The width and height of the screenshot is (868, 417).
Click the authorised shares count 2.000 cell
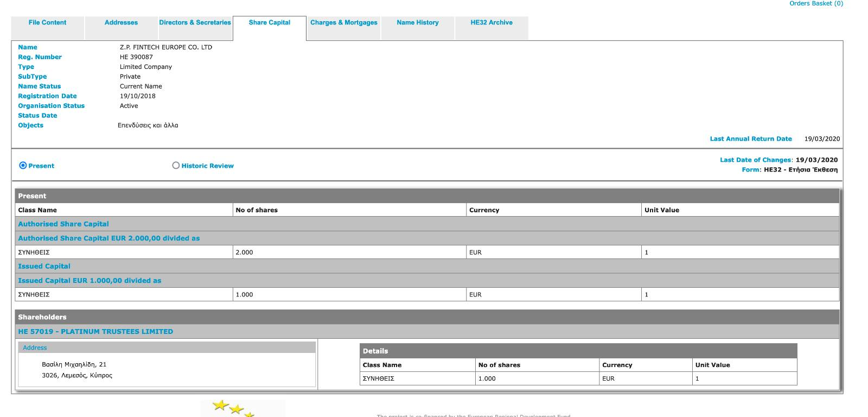click(x=244, y=252)
